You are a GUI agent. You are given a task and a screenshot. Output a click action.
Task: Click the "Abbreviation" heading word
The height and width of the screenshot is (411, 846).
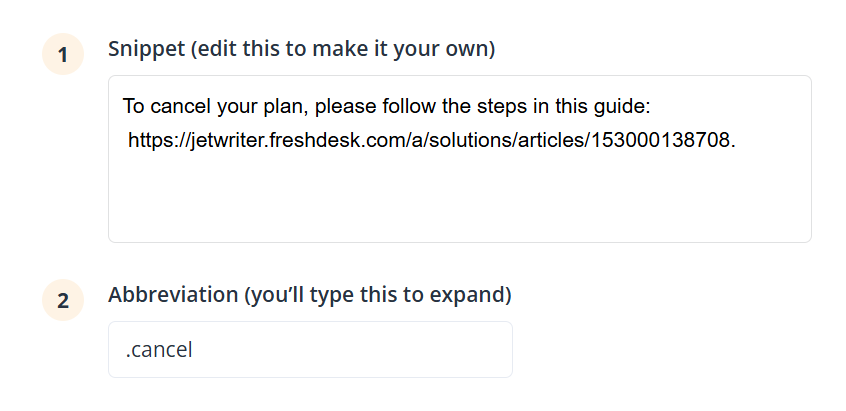coord(166,295)
